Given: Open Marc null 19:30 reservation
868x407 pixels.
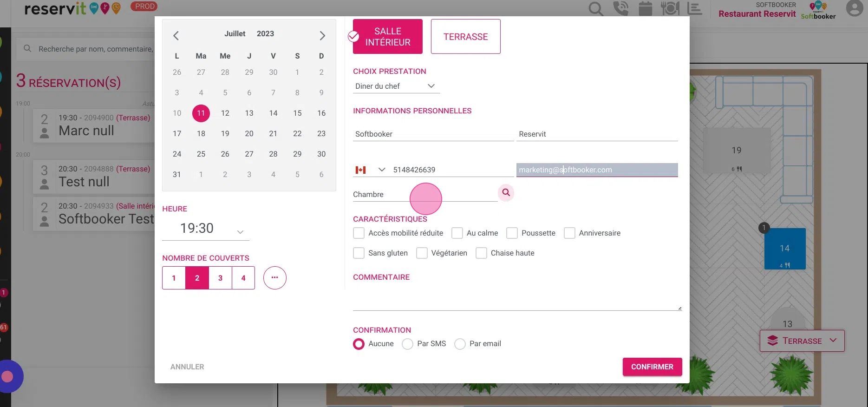Looking at the screenshot, I should (94, 125).
